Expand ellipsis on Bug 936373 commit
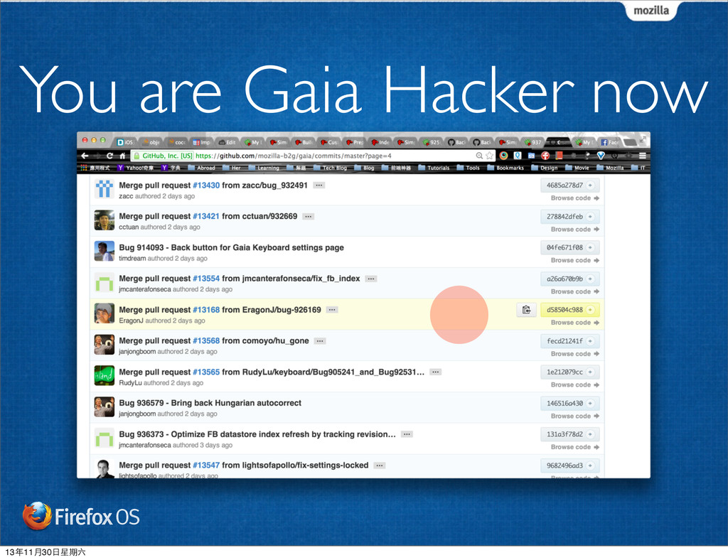This screenshot has height=560, width=728. [x=407, y=434]
